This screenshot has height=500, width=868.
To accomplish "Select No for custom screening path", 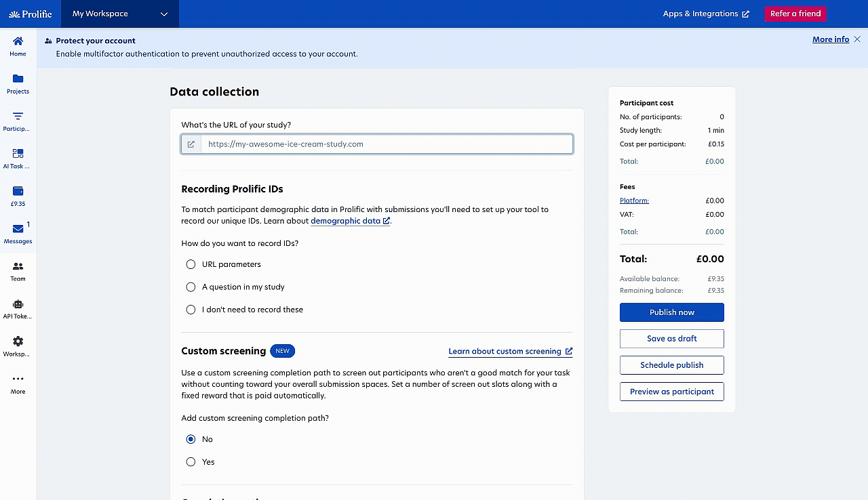I will coord(191,439).
